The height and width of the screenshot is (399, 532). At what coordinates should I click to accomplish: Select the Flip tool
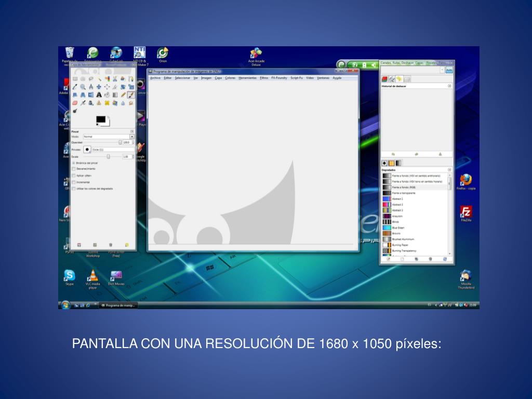(91, 95)
